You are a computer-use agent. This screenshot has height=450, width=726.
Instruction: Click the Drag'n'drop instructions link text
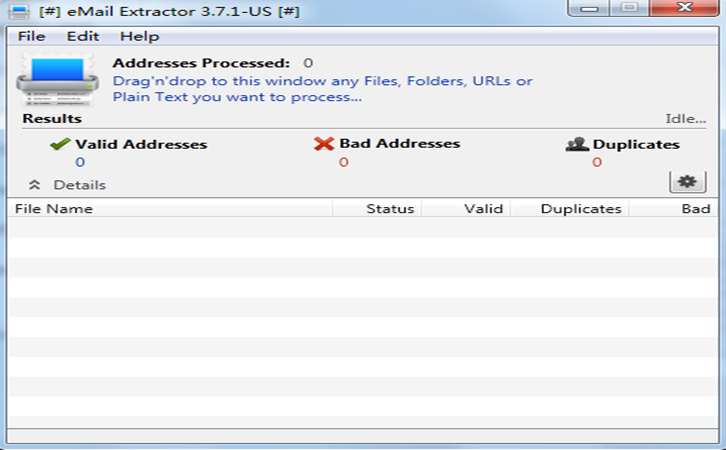pos(322,89)
